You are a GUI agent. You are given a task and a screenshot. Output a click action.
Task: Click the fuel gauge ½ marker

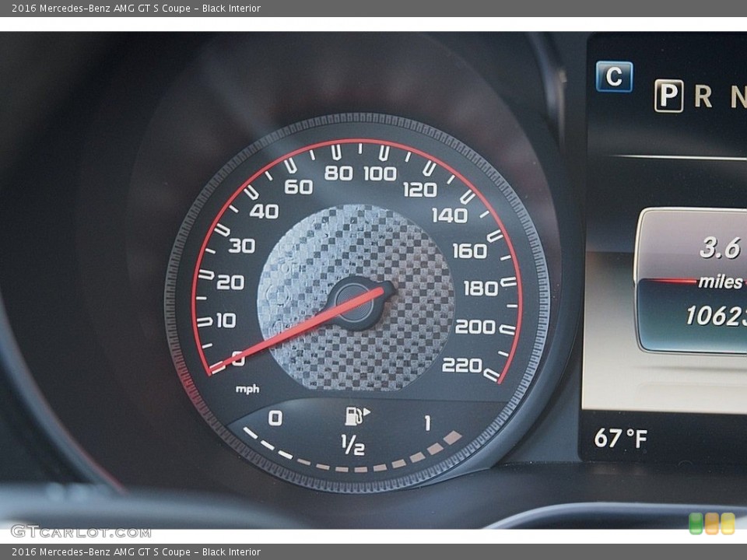click(353, 445)
